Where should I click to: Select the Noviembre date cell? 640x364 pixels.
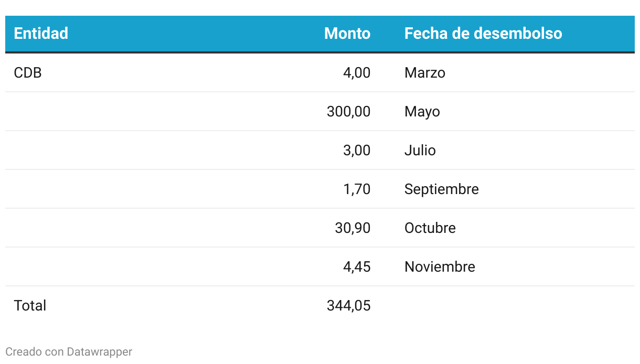point(440,266)
